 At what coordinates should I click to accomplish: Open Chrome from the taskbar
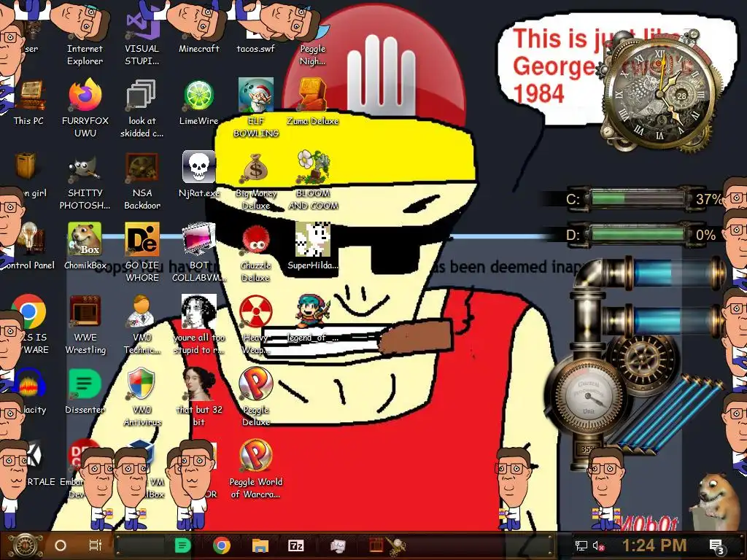coord(222,545)
